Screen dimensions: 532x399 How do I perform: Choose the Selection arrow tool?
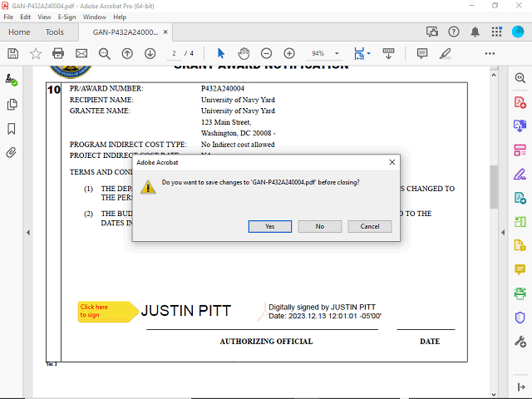pos(221,53)
